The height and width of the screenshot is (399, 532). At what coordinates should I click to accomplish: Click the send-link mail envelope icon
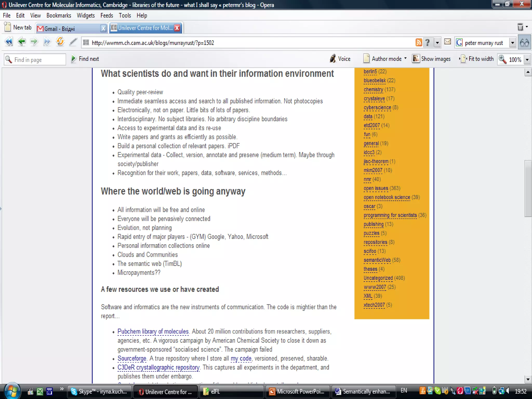click(x=447, y=42)
